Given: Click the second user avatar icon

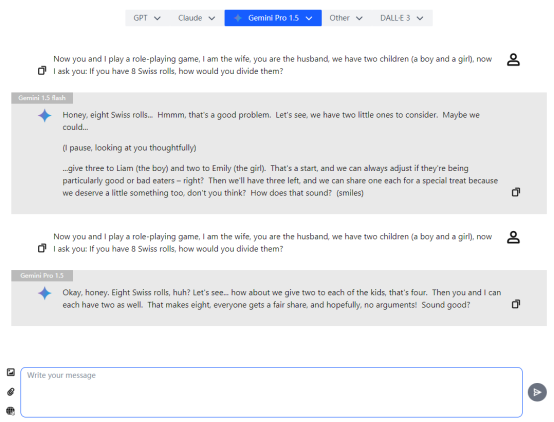Looking at the screenshot, I should coord(513,237).
